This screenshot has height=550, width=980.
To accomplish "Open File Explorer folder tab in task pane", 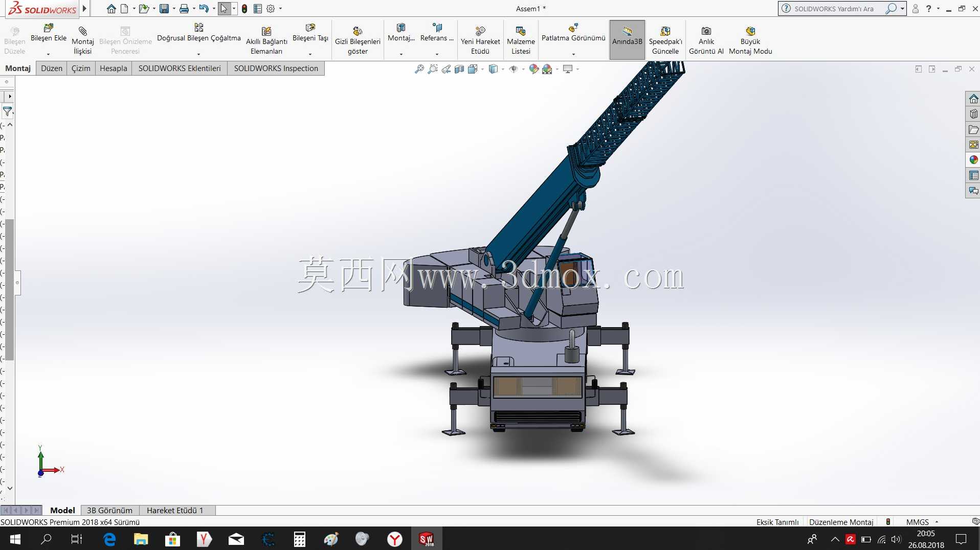I will pyautogui.click(x=973, y=129).
